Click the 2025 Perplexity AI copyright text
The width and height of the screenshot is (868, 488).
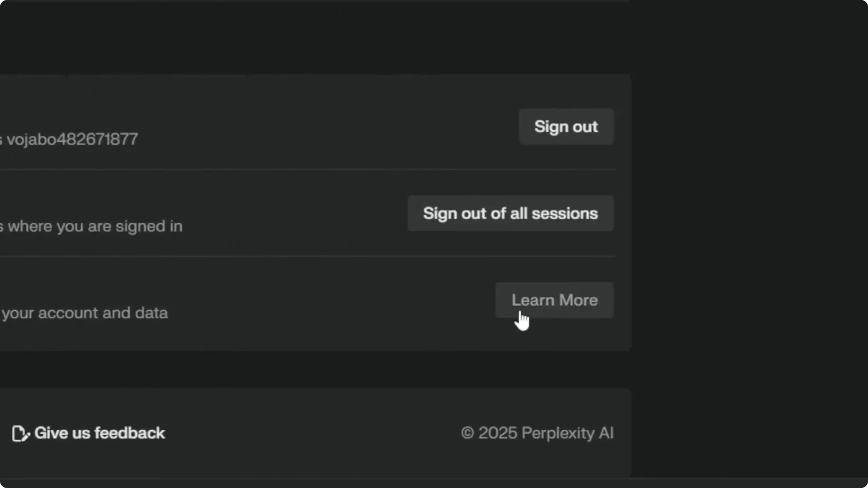(x=537, y=433)
